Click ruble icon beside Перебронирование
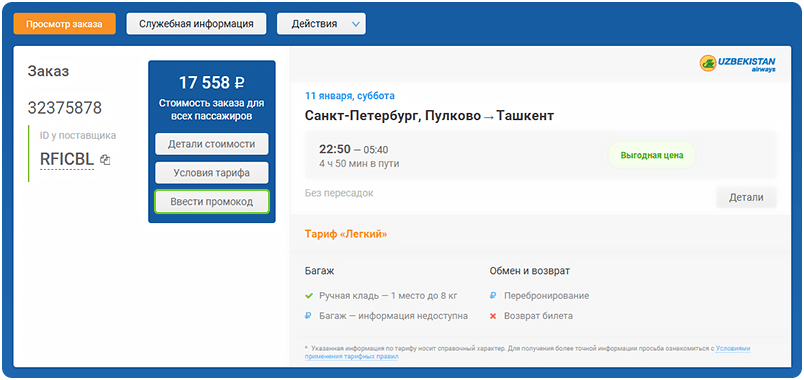The height and width of the screenshot is (380, 804). click(x=493, y=296)
